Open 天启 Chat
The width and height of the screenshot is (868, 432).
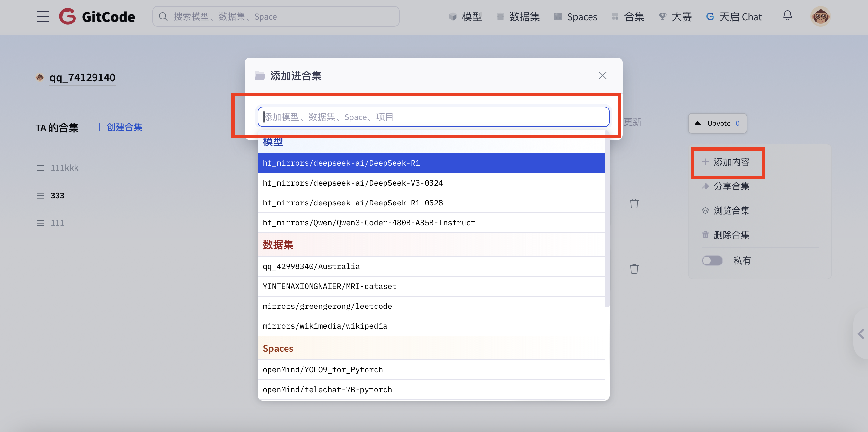point(734,16)
